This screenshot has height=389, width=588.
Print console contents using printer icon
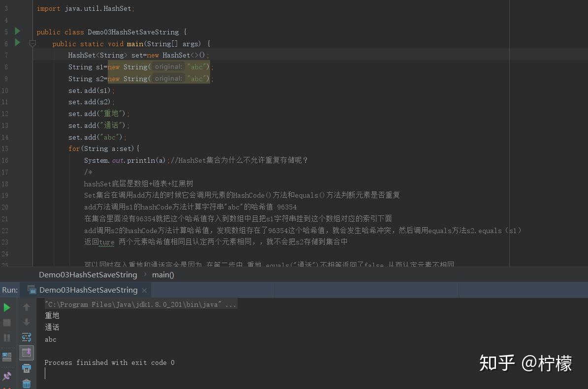pos(27,369)
